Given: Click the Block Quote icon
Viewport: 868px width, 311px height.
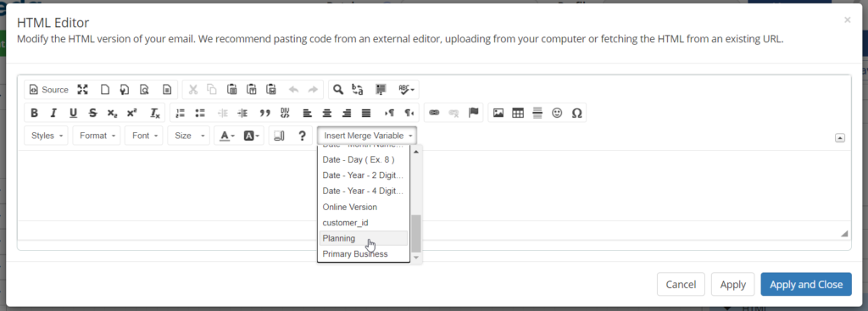Looking at the screenshot, I should point(265,113).
